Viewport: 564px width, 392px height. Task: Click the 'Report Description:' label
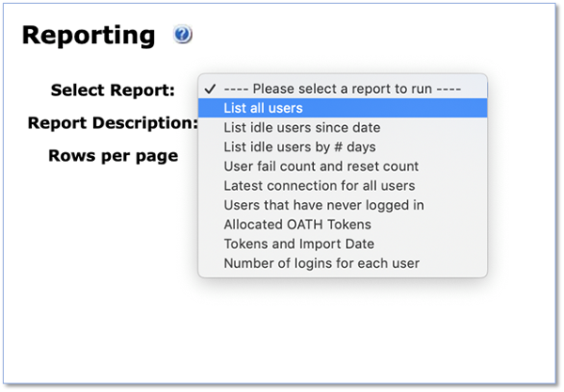tap(113, 123)
